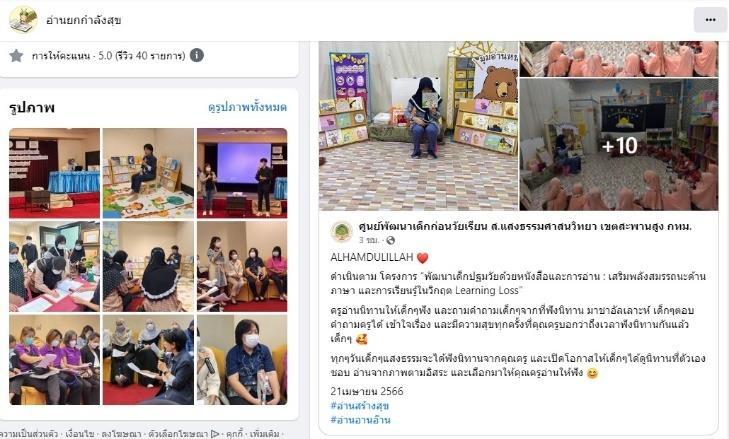The width and height of the screenshot is (729, 439).
Task: Open the women in purple shirts photo
Action: tap(54, 359)
